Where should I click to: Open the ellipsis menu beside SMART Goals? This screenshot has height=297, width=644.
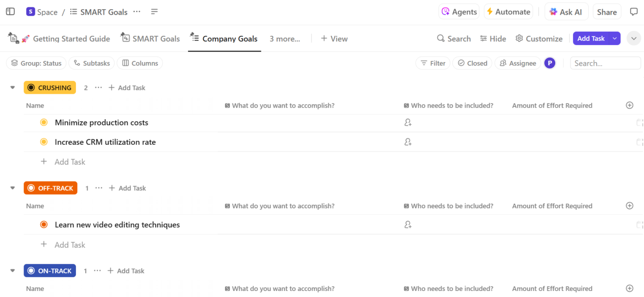(137, 12)
